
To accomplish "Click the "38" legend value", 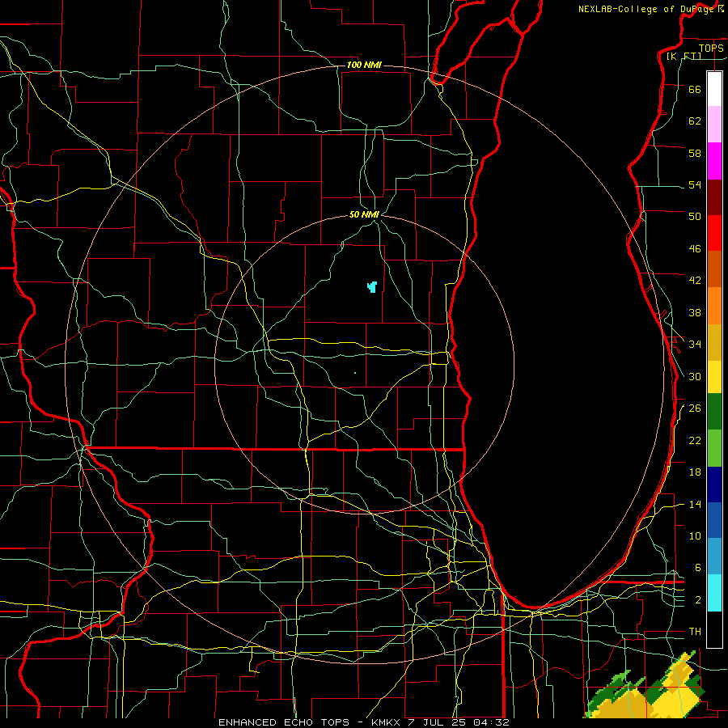I will tap(695, 312).
